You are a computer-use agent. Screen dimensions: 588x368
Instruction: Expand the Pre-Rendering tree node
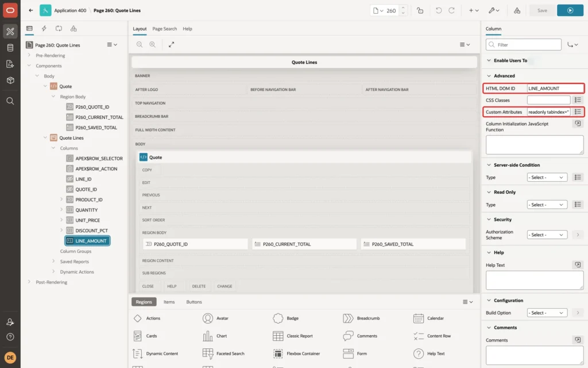(29, 55)
